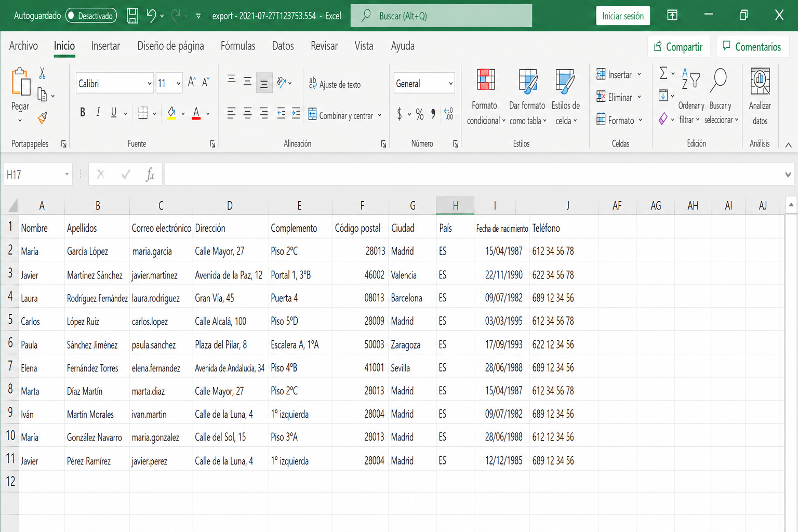Click the Copy icon under scissors
Screen dimensions: 798x532
(42, 95)
